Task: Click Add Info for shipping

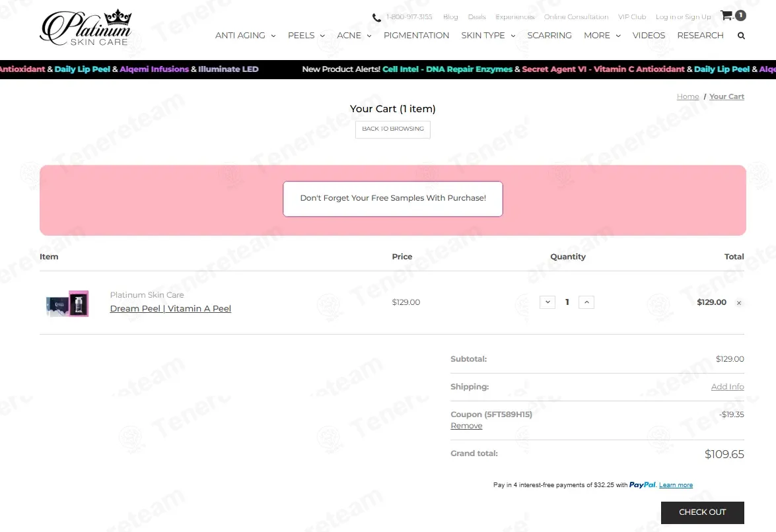Action: (x=728, y=387)
